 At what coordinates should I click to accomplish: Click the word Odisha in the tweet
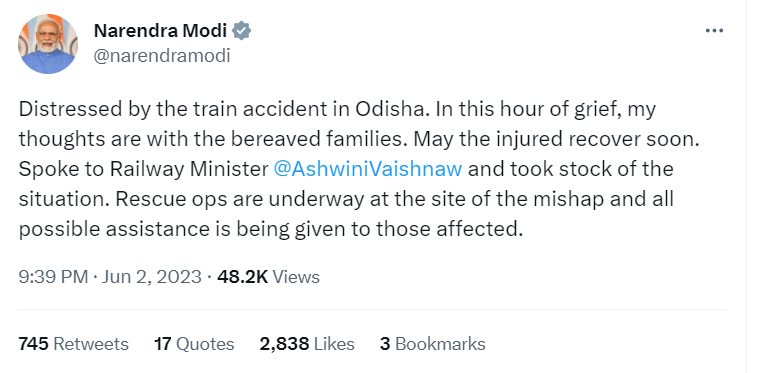point(392,109)
